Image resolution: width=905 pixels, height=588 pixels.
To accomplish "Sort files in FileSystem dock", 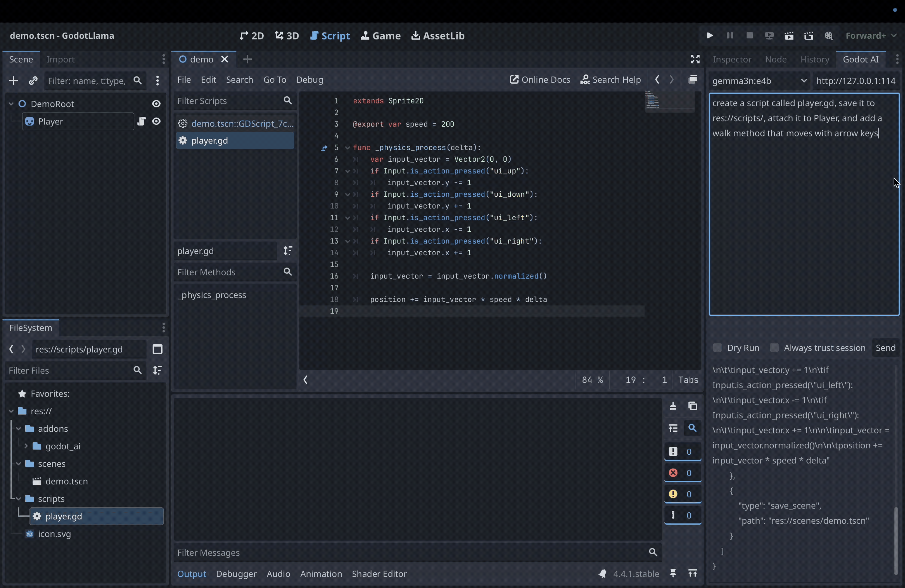I will (x=157, y=371).
